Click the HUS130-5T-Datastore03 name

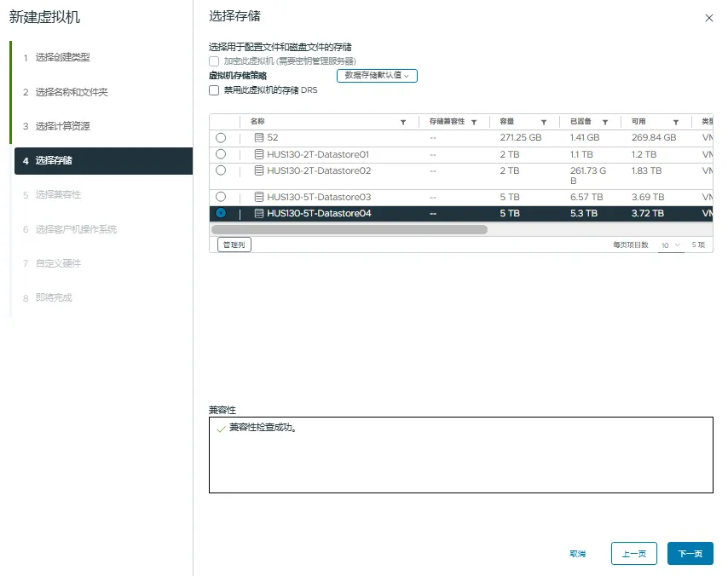319,197
